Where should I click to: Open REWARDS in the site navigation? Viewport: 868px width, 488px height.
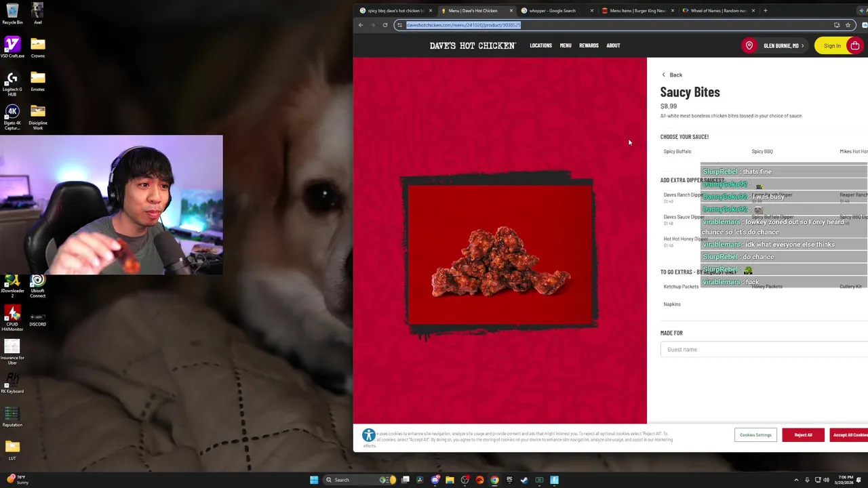[589, 45]
